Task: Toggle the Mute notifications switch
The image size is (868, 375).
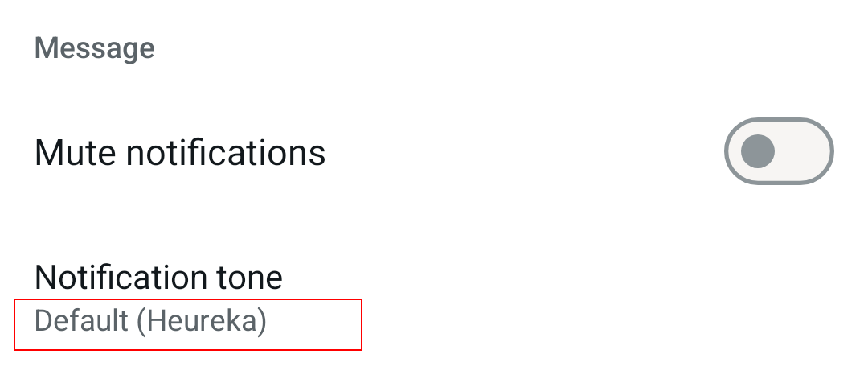Action: pos(779,151)
